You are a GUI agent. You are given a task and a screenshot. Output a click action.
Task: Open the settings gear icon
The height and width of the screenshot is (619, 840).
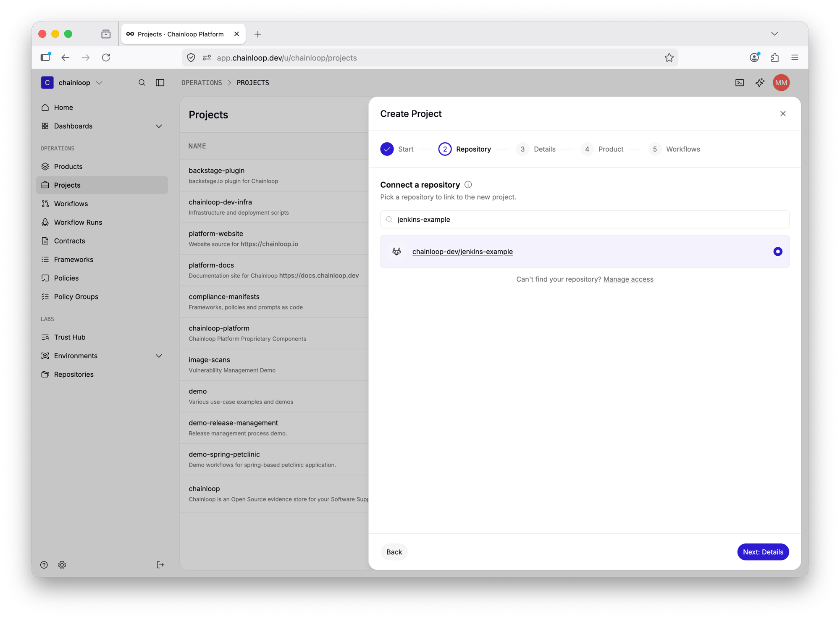click(x=62, y=565)
